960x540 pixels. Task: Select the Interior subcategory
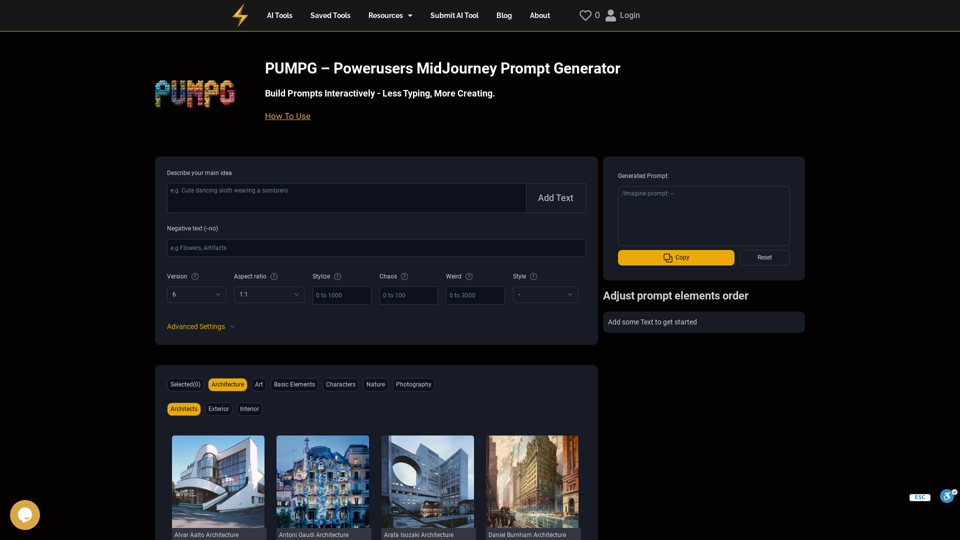tap(249, 409)
